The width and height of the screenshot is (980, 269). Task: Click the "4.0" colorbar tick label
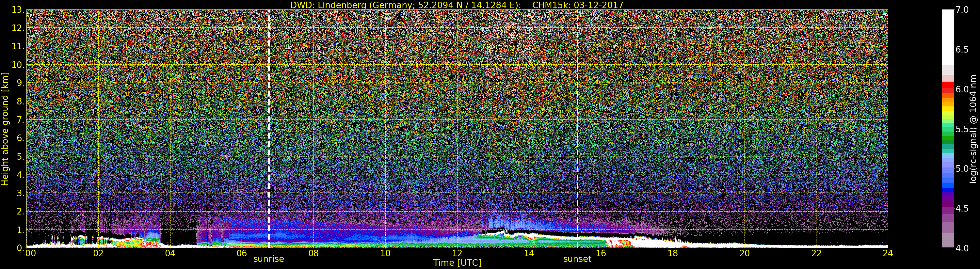[962, 248]
